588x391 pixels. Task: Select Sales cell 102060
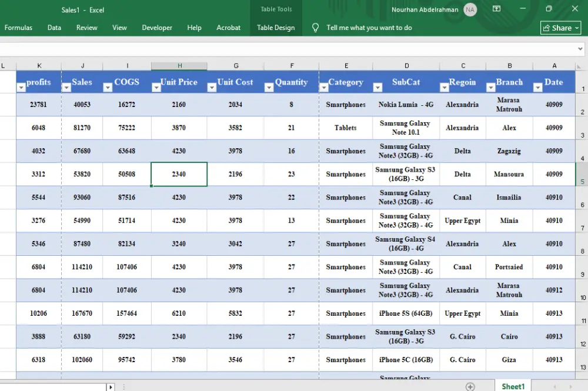(x=82, y=360)
